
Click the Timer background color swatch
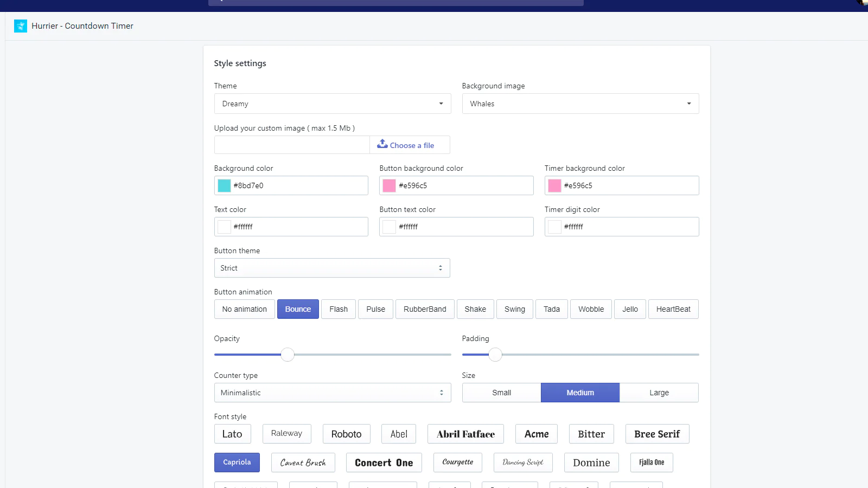(x=554, y=185)
